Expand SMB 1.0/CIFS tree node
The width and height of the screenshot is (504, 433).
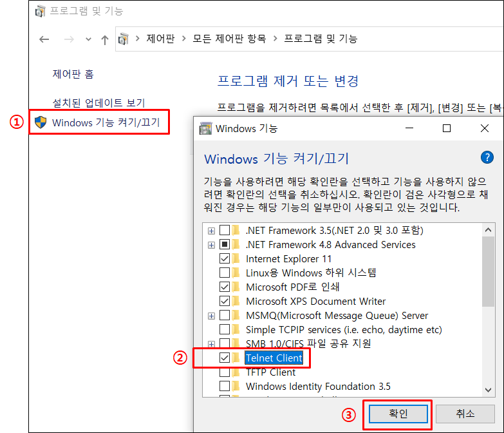[211, 344]
